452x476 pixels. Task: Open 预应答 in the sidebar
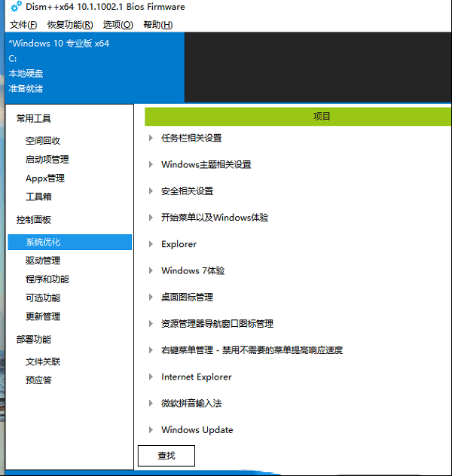point(38,380)
